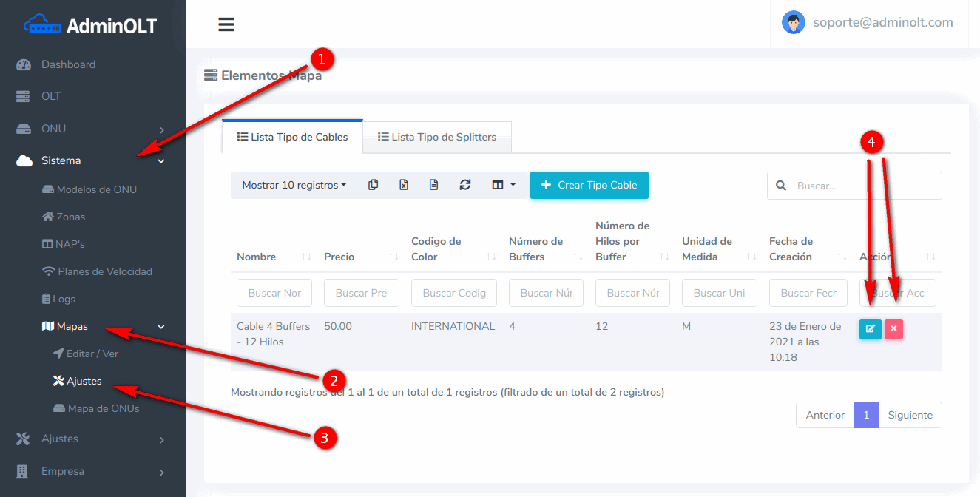Switch to Lista Tipo de Splitters tab
The width and height of the screenshot is (980, 497).
coord(437,137)
